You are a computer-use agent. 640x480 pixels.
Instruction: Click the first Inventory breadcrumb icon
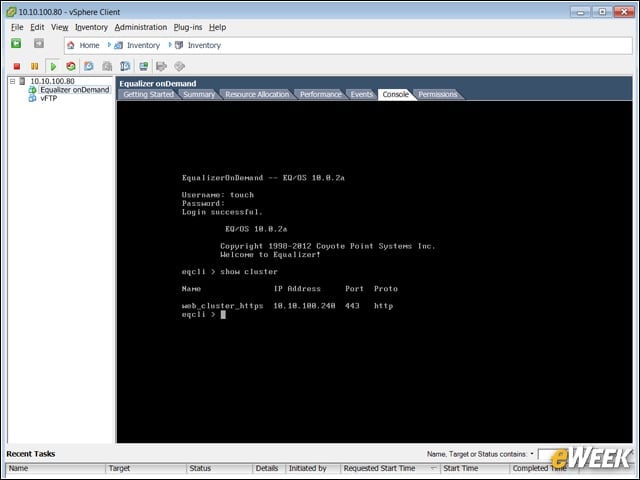pos(118,45)
